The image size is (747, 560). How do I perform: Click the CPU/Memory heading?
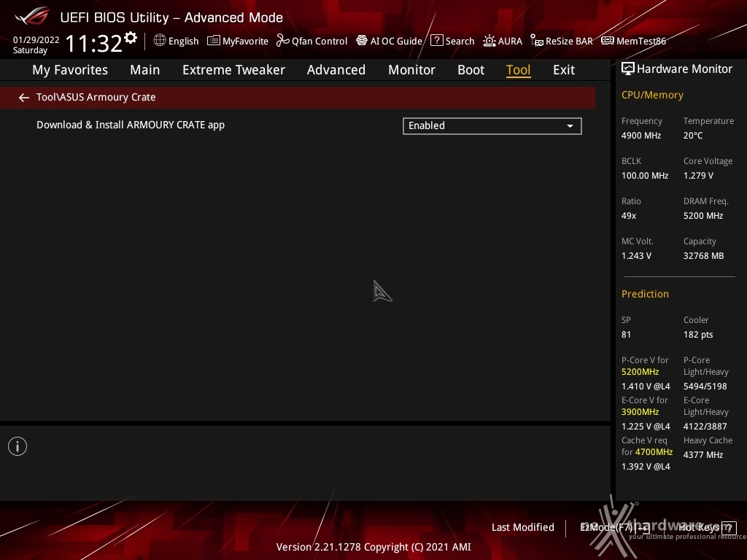pos(652,96)
